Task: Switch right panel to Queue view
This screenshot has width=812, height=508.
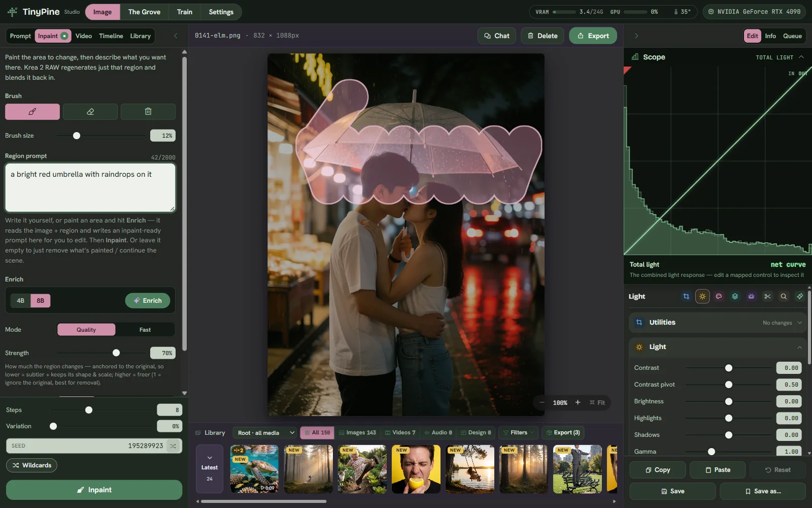Action: (x=792, y=36)
